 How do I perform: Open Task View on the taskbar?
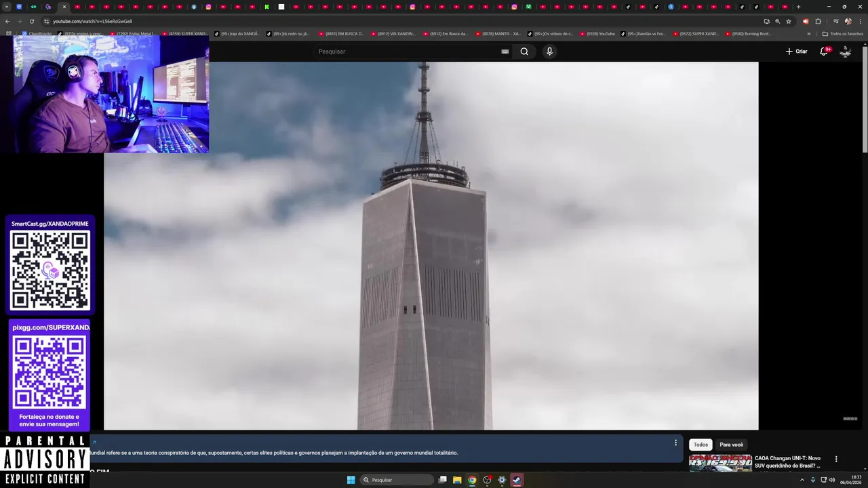pos(442,480)
